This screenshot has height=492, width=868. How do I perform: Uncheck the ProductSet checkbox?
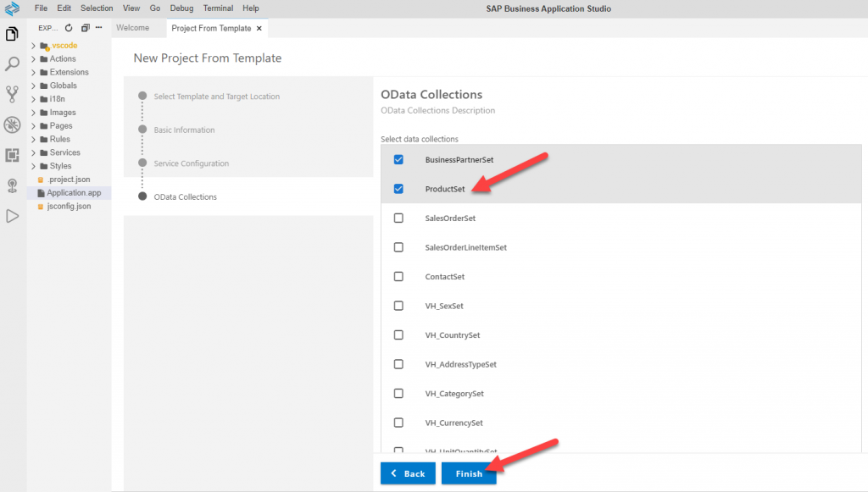pos(398,189)
